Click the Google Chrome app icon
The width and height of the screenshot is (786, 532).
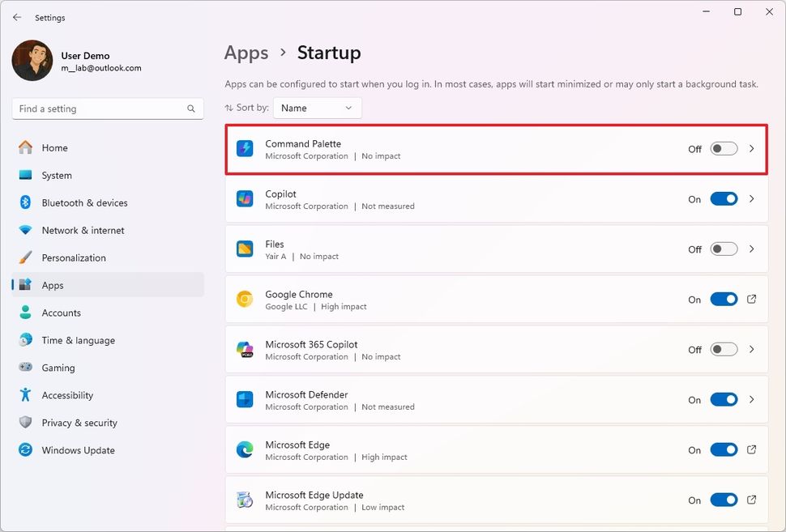(245, 300)
